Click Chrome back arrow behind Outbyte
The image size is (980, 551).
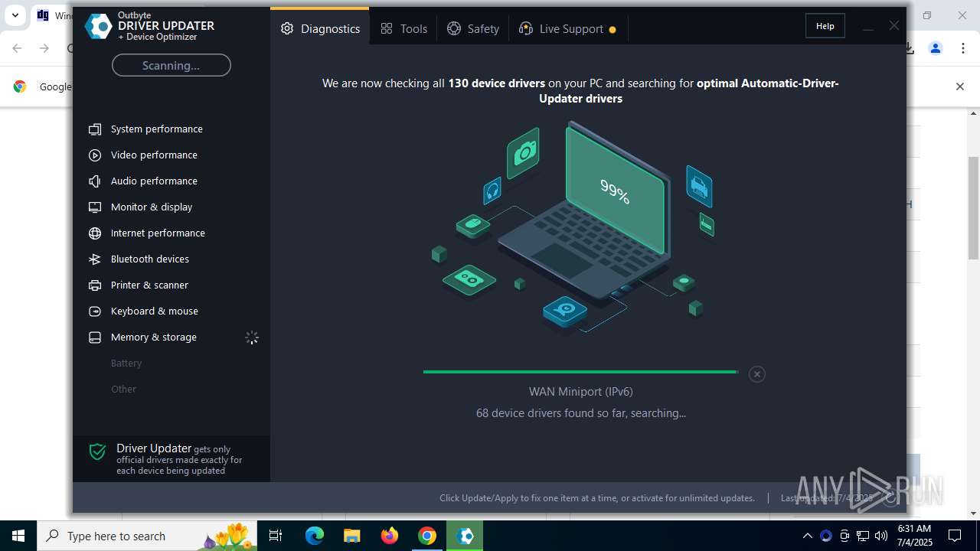tap(17, 48)
